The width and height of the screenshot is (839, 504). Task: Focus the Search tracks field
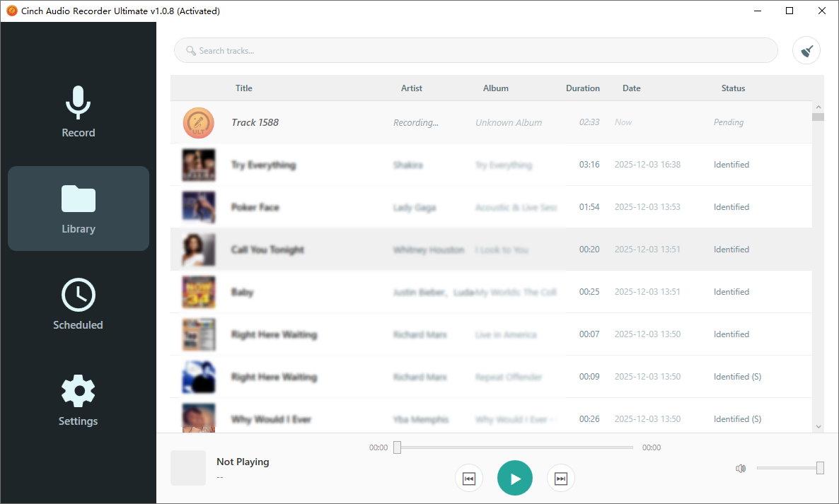[x=475, y=50]
